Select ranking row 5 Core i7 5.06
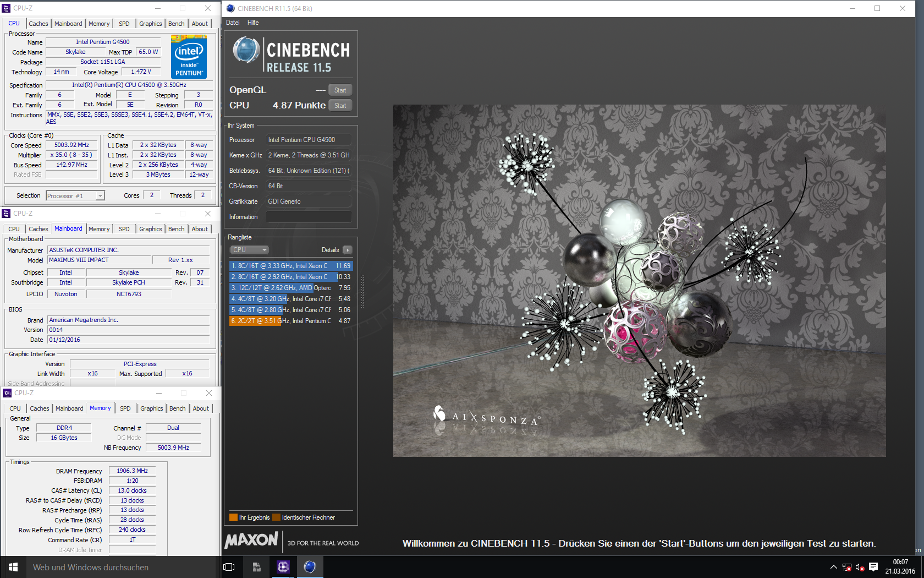924x578 pixels. click(290, 310)
